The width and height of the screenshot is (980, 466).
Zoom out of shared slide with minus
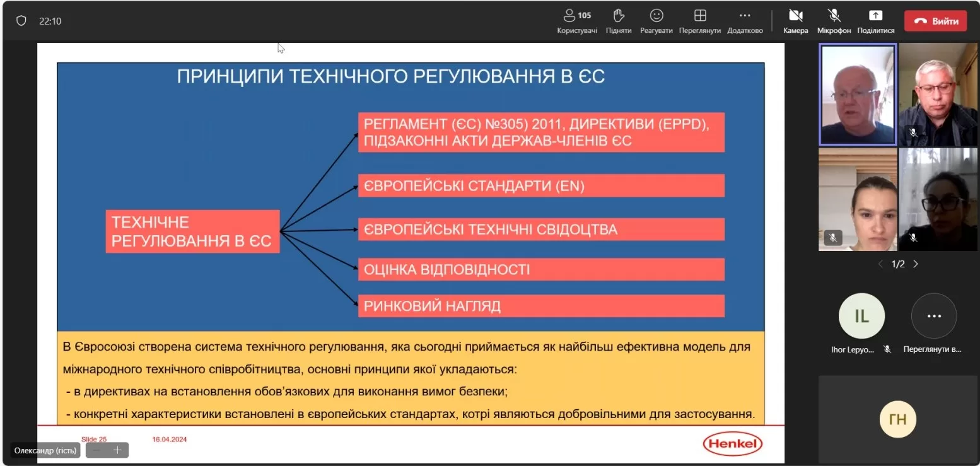point(97,450)
